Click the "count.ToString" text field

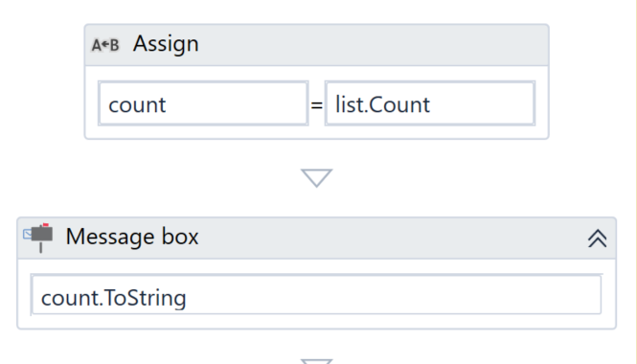click(316, 295)
